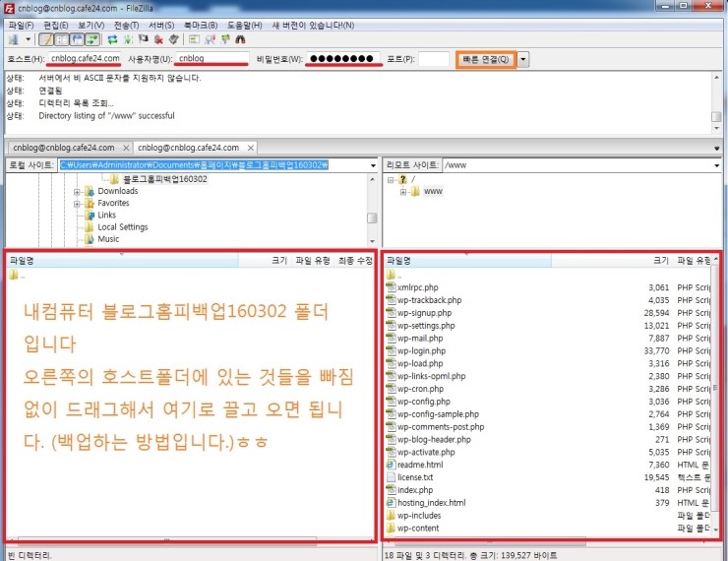
Task: Select the wp-config.php remote file
Action: coord(423,402)
